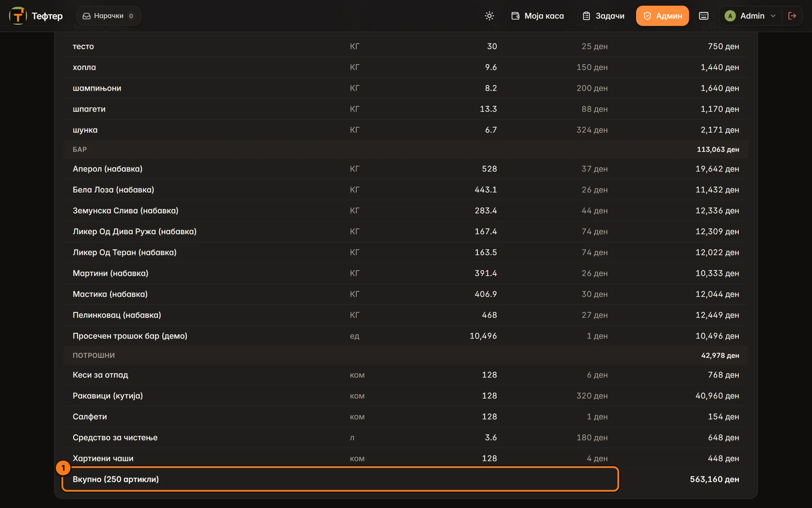
Task: Select Мастика (набавка) row
Action: tap(406, 294)
